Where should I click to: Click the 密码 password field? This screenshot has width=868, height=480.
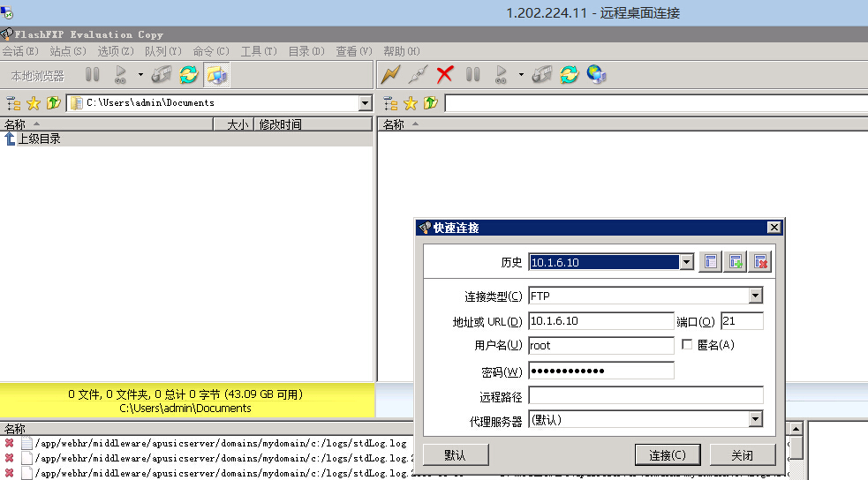[601, 371]
